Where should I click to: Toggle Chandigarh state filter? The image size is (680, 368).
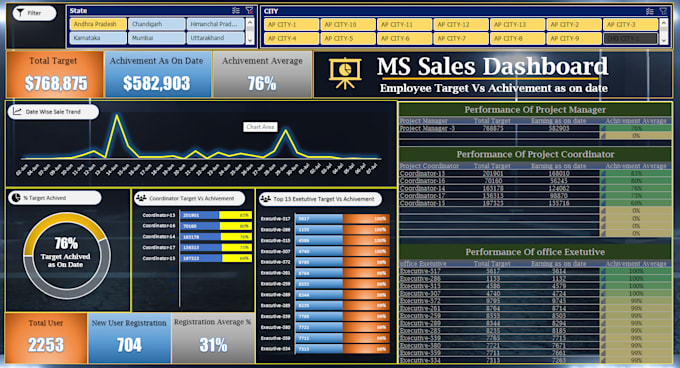pos(157,24)
